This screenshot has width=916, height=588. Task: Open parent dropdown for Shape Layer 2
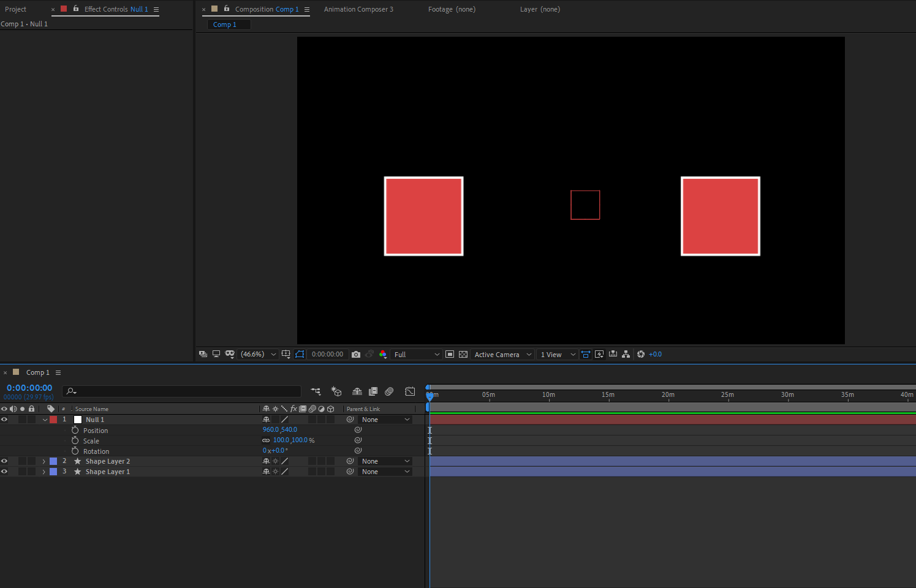click(x=385, y=461)
